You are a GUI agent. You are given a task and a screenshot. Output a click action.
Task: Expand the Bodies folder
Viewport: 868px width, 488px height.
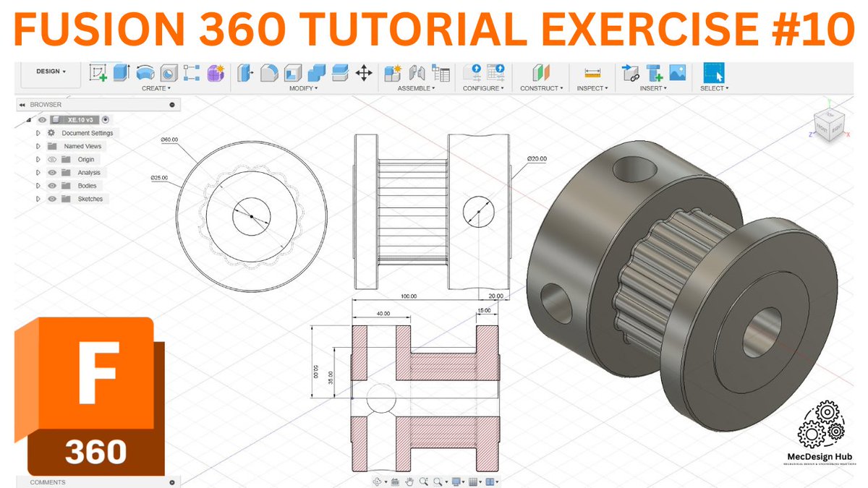click(x=38, y=186)
